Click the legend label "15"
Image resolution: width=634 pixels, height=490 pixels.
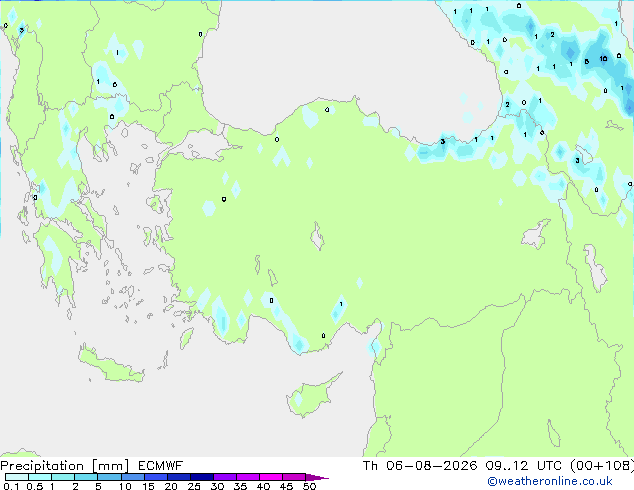148,486
